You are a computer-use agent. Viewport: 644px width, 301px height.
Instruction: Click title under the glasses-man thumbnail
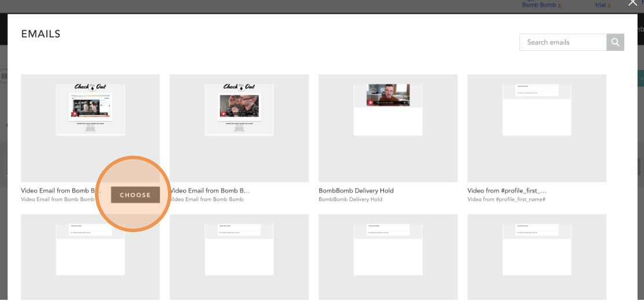[x=210, y=191]
